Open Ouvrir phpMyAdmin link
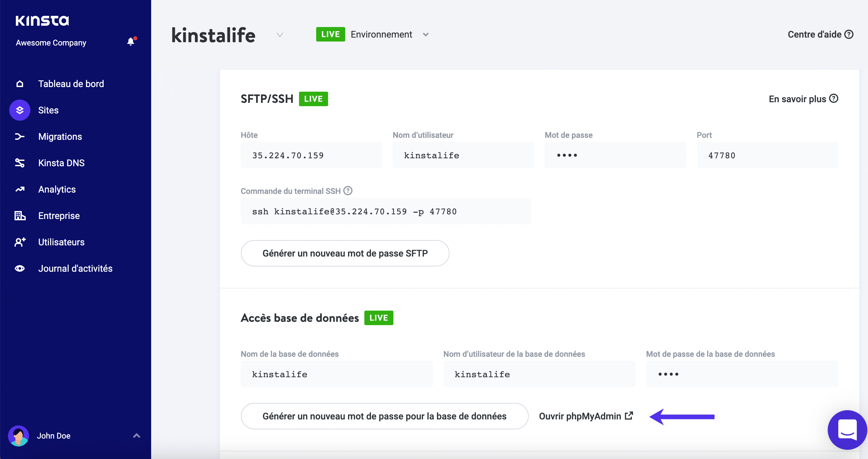The image size is (868, 459). (585, 416)
